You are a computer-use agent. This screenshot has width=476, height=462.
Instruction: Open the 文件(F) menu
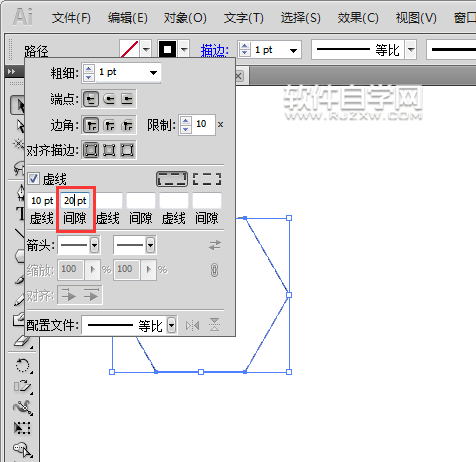pos(71,18)
